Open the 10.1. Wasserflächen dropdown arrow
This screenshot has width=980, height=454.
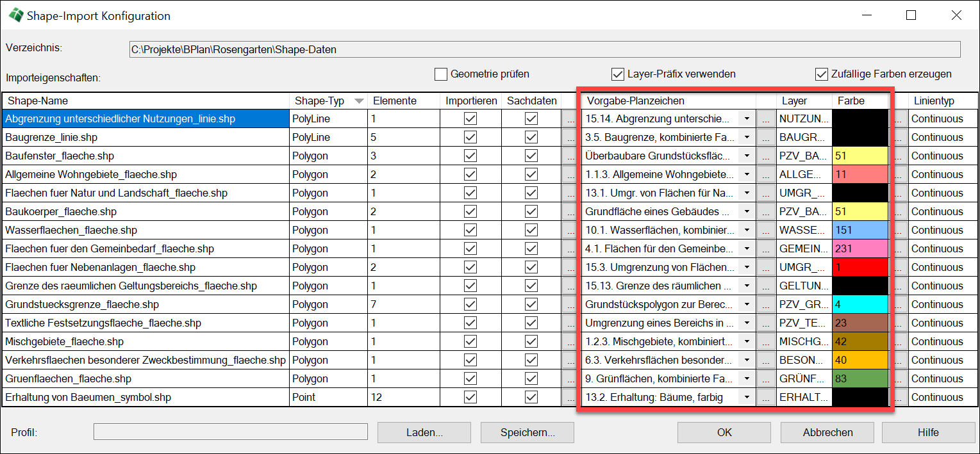click(x=747, y=230)
